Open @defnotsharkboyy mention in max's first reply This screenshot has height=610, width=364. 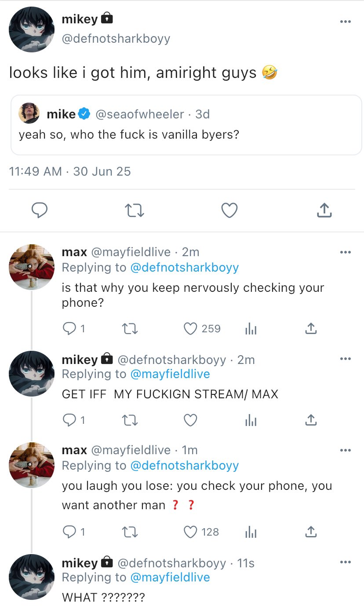click(x=185, y=267)
